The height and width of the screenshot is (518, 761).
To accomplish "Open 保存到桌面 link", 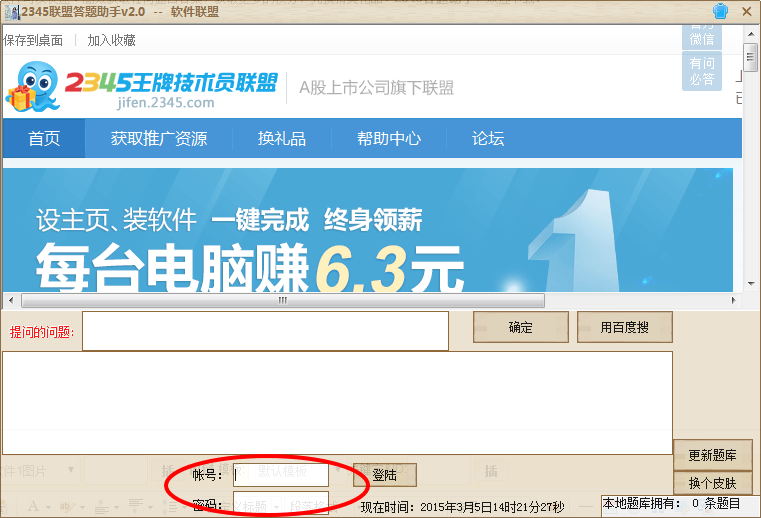I will pyautogui.click(x=33, y=40).
